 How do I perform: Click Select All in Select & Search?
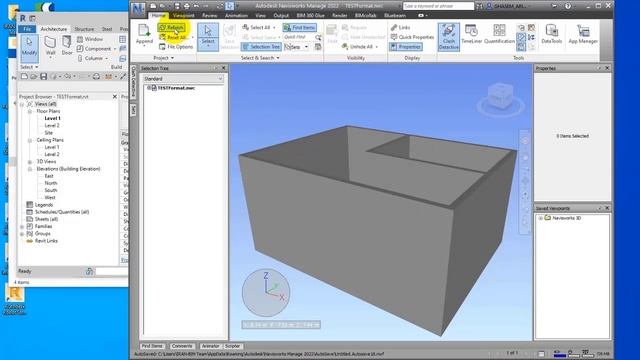point(258,27)
